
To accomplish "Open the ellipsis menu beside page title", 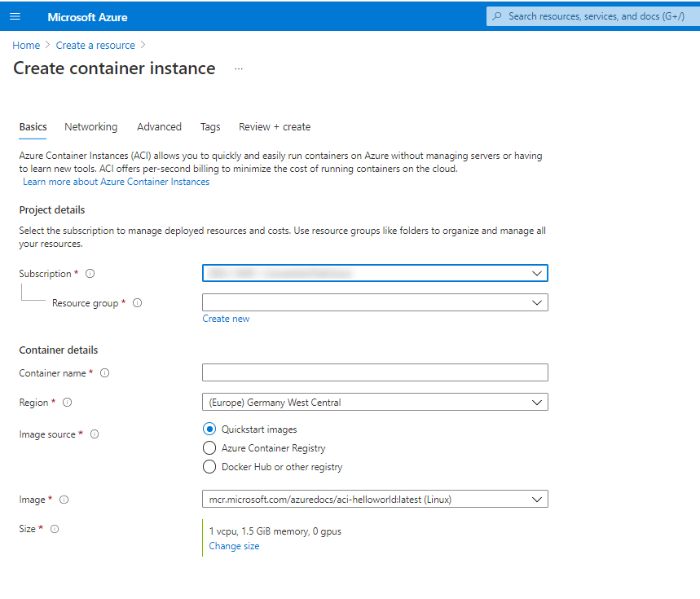I will (239, 69).
